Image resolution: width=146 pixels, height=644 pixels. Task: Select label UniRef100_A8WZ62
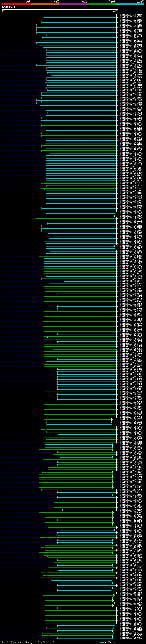(x=131, y=278)
